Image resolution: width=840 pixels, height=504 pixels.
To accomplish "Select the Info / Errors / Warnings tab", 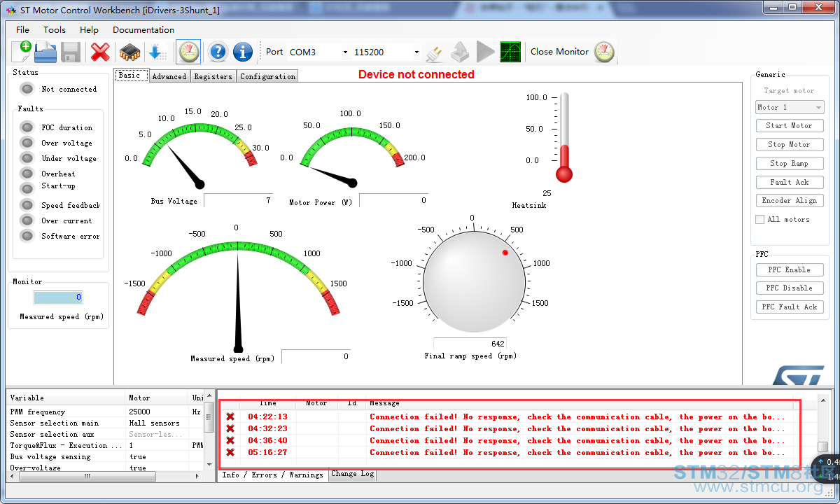I will [x=272, y=475].
